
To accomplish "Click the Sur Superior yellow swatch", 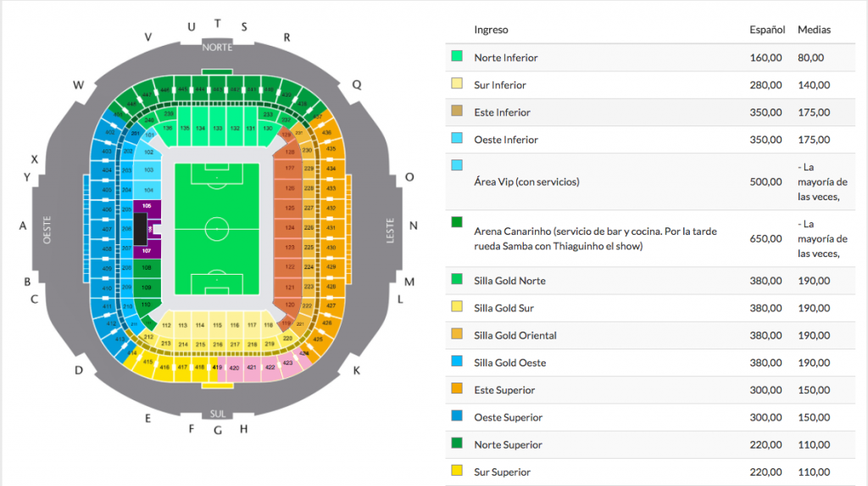I will pyautogui.click(x=457, y=471).
